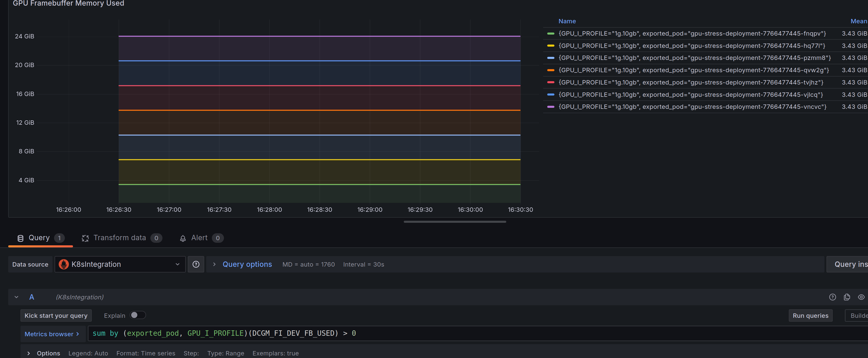Collapse query row A chevron
This screenshot has height=358, width=868.
[16, 297]
